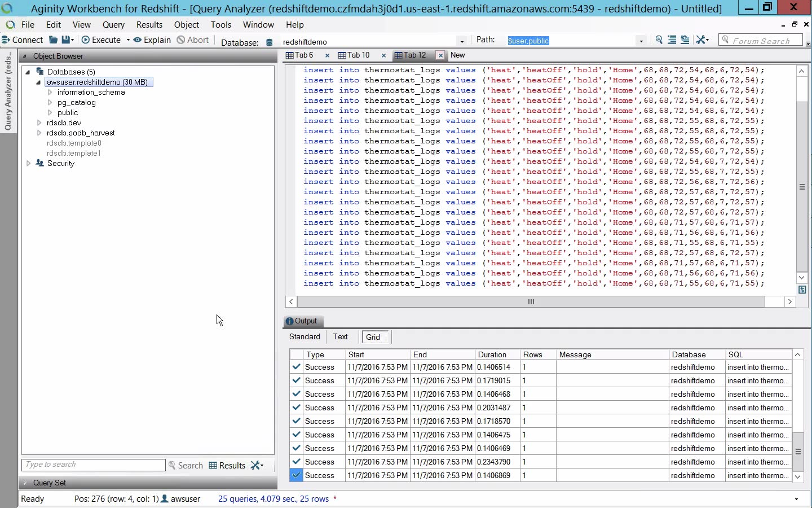Click New to add query tab
Screen dimensions: 812x508
coord(458,55)
